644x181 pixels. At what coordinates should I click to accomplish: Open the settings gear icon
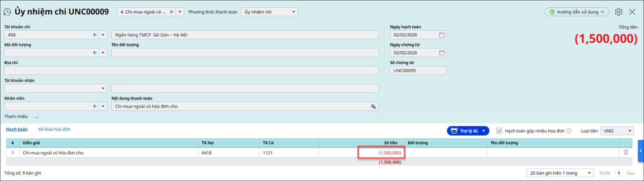coord(619,12)
